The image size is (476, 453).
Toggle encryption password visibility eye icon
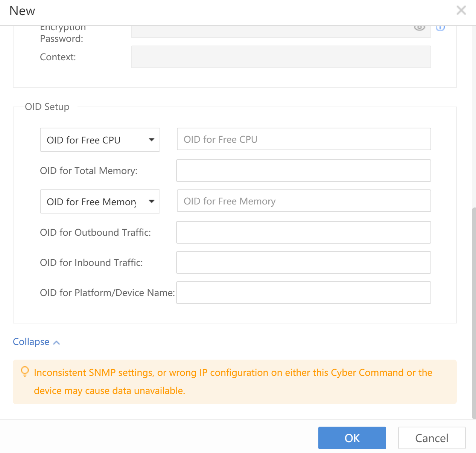click(419, 28)
